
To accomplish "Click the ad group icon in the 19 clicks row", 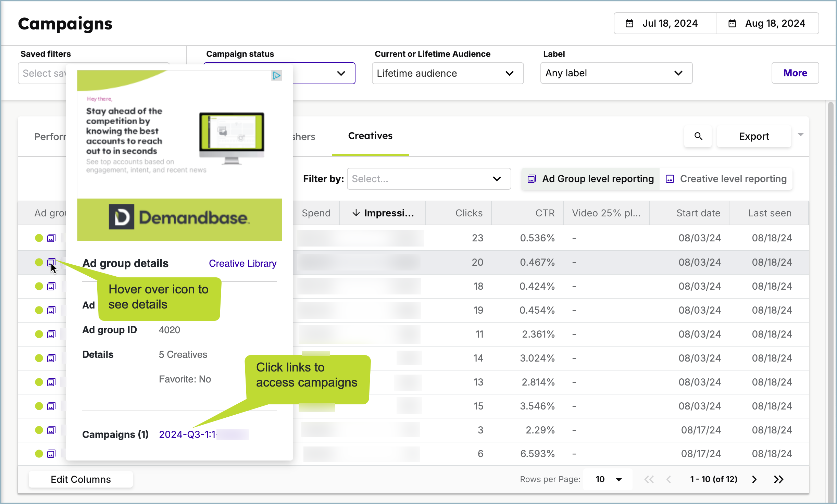I will (51, 310).
